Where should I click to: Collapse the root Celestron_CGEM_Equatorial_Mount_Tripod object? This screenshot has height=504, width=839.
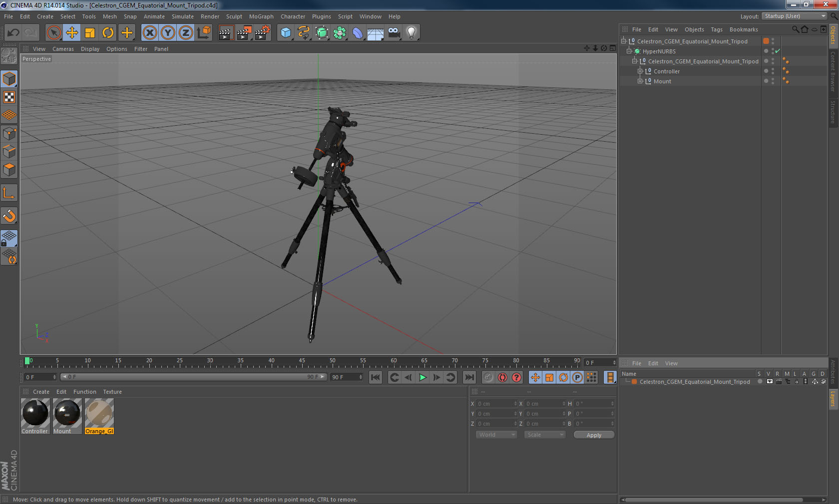[x=624, y=41]
